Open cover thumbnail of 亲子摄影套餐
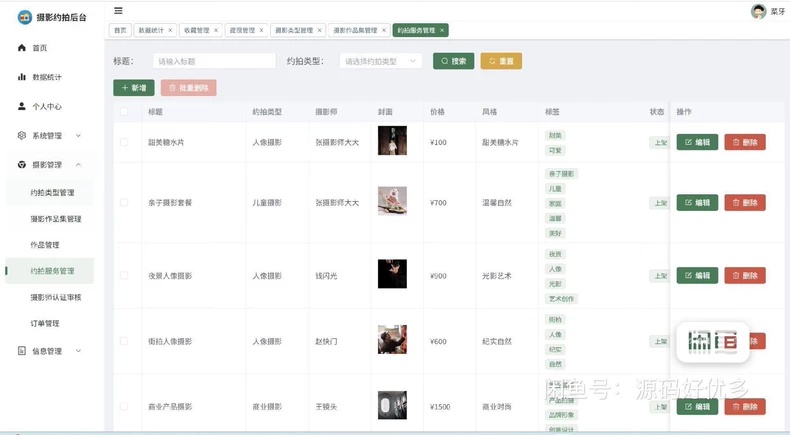The width and height of the screenshot is (790, 435). point(392,201)
